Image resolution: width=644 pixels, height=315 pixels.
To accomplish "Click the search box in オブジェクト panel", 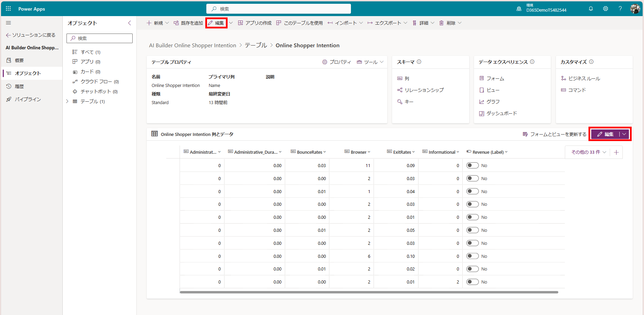I will pos(99,38).
